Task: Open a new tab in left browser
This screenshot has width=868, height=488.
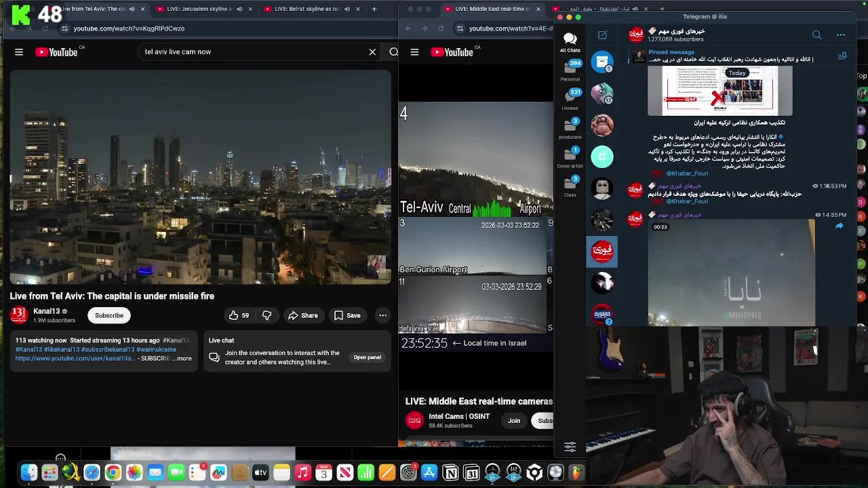Action: [x=374, y=9]
